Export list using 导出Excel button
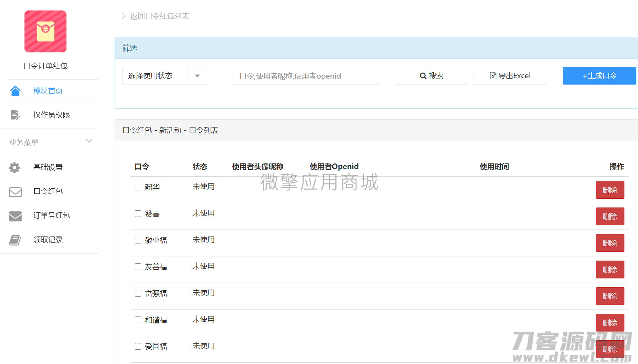 [x=510, y=76]
